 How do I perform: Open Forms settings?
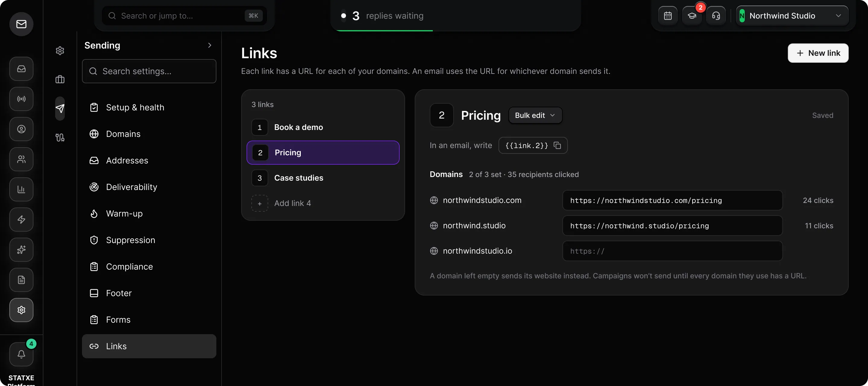click(149, 320)
